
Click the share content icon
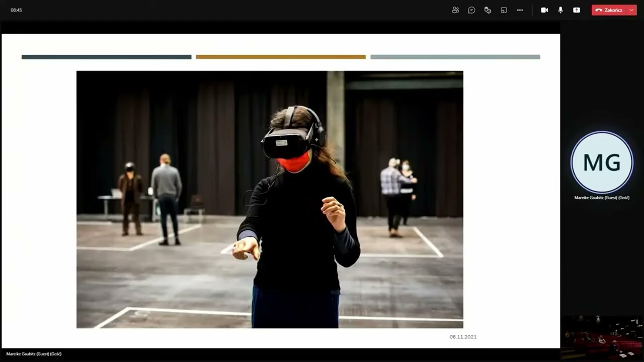click(x=577, y=10)
